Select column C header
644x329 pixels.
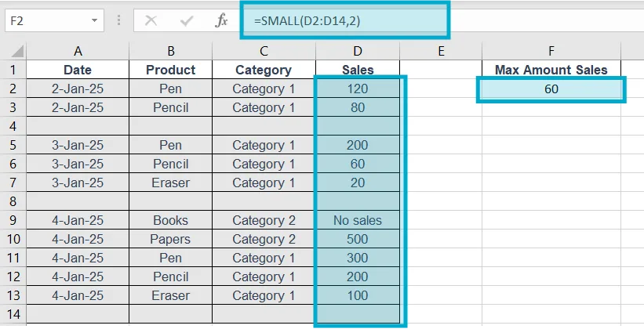click(x=264, y=52)
